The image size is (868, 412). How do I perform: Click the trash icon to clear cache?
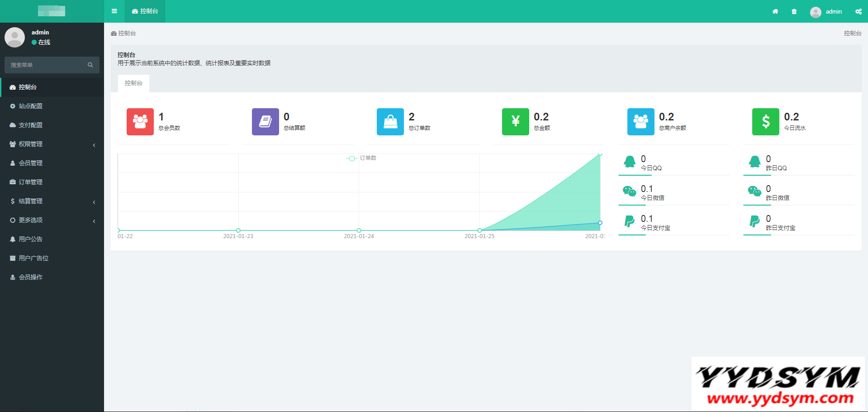794,11
